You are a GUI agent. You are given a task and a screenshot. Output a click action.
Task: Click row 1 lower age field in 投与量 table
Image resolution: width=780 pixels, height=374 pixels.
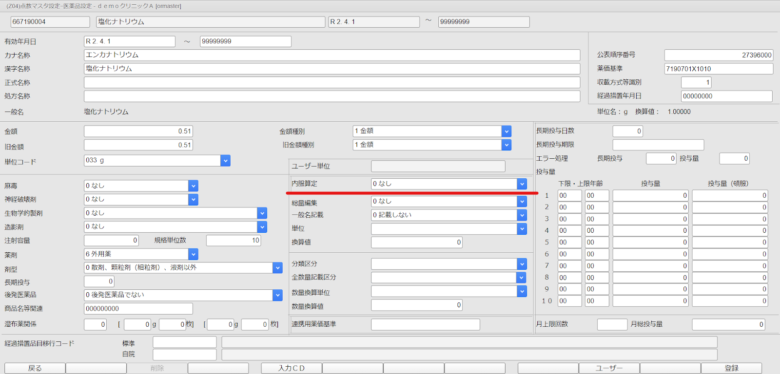tap(570, 195)
